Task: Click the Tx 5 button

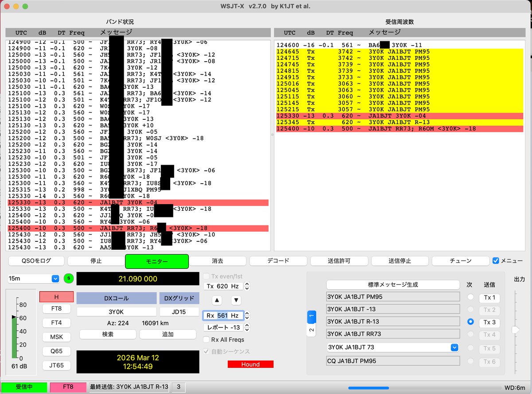Action: point(489,349)
